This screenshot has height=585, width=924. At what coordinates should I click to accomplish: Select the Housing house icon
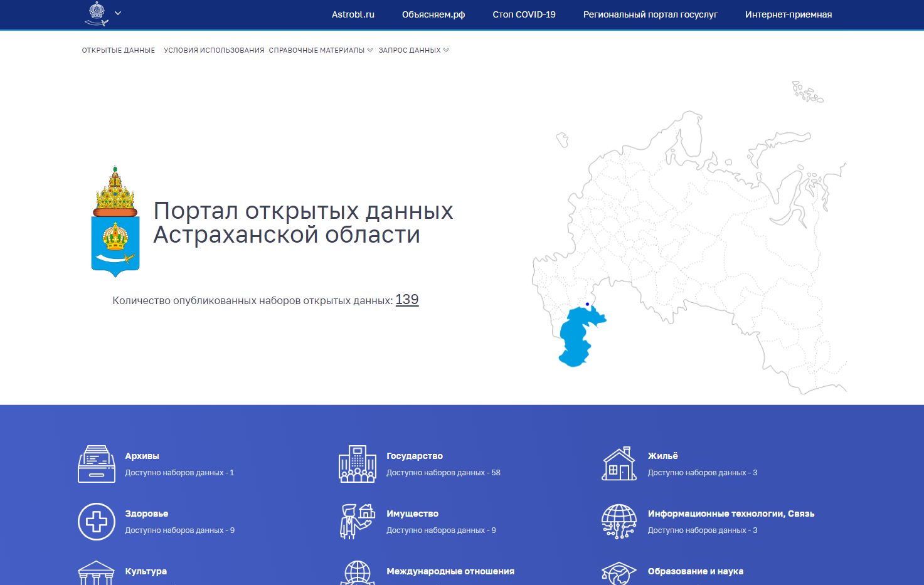[619, 464]
